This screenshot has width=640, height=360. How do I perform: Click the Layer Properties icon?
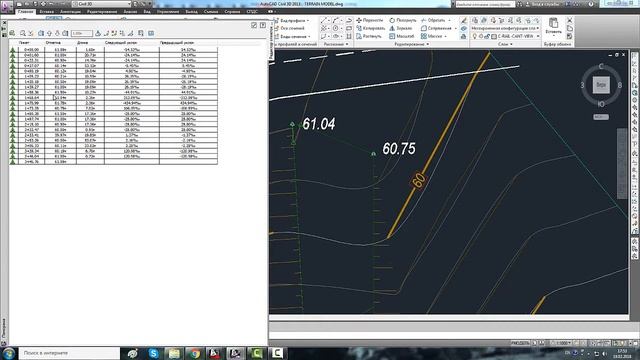click(x=475, y=20)
